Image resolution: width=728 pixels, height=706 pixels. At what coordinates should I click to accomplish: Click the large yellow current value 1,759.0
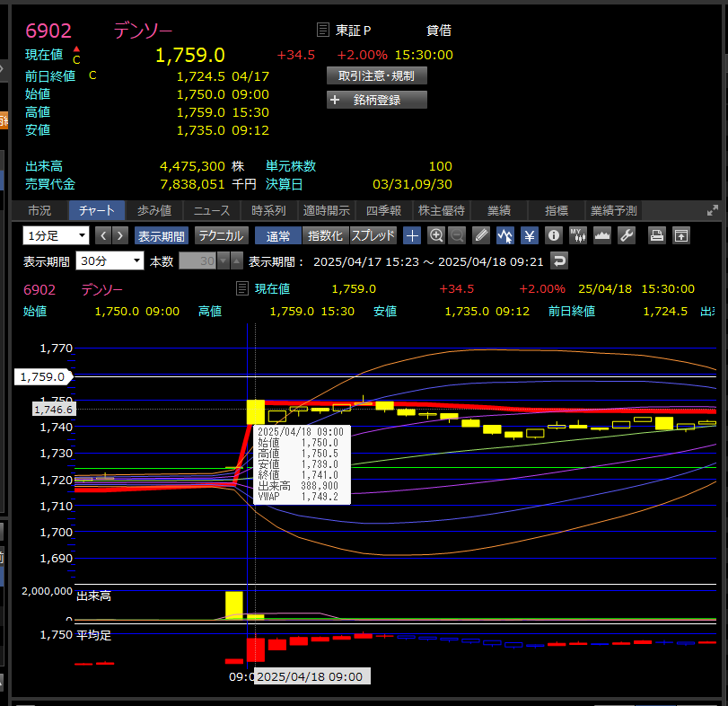coord(190,56)
